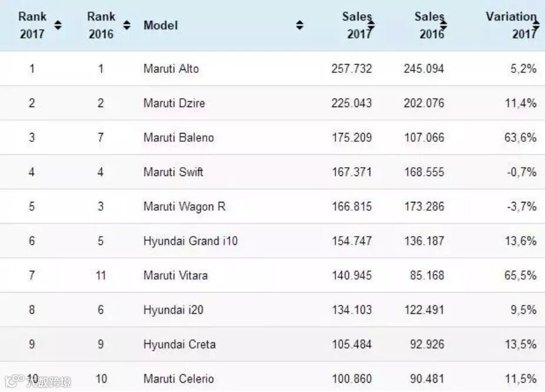Image resolution: width=545 pixels, height=392 pixels.
Task: Click the Maruti Wagon R cell
Action: coord(184,207)
